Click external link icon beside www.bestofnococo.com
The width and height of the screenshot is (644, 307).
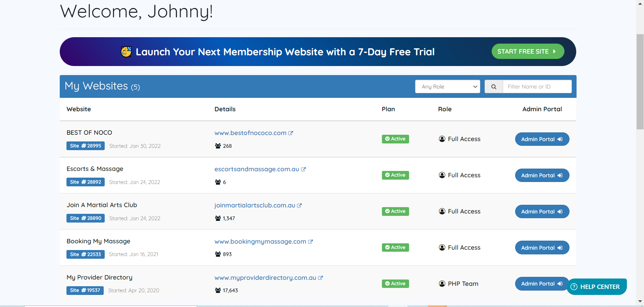pyautogui.click(x=291, y=133)
